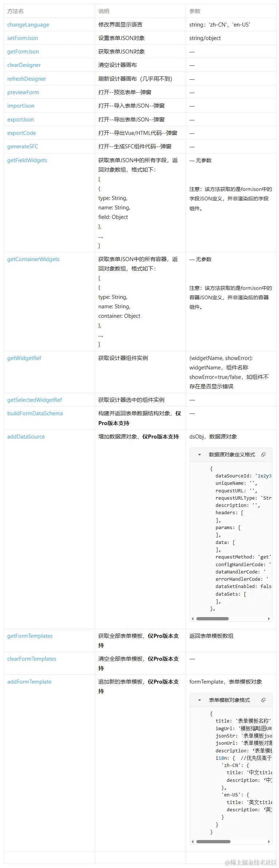Click the formTemplate，表单模板对象 parameter text

pos(225,682)
